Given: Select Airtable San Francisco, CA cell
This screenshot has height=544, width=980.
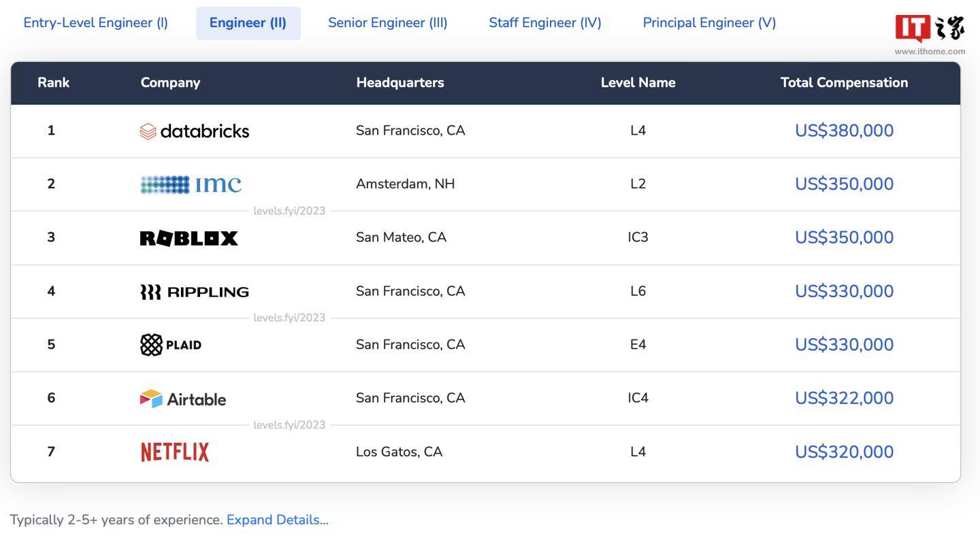Looking at the screenshot, I should coord(410,398).
